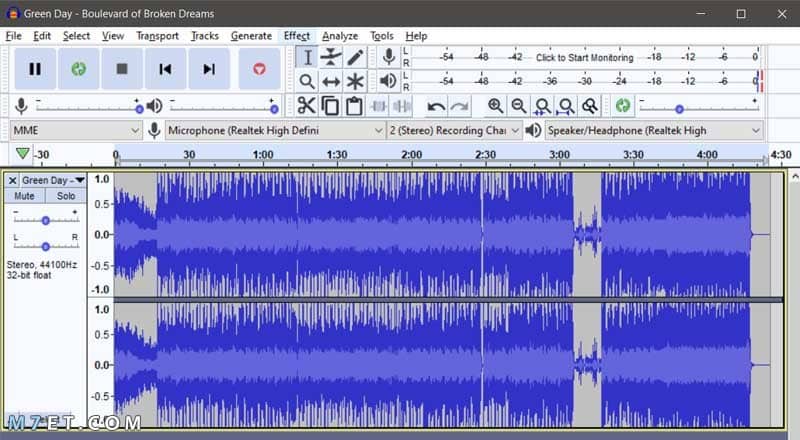This screenshot has width=800, height=440.
Task: Click the 2:00 mark on the timeline ruler
Action: coord(411,155)
